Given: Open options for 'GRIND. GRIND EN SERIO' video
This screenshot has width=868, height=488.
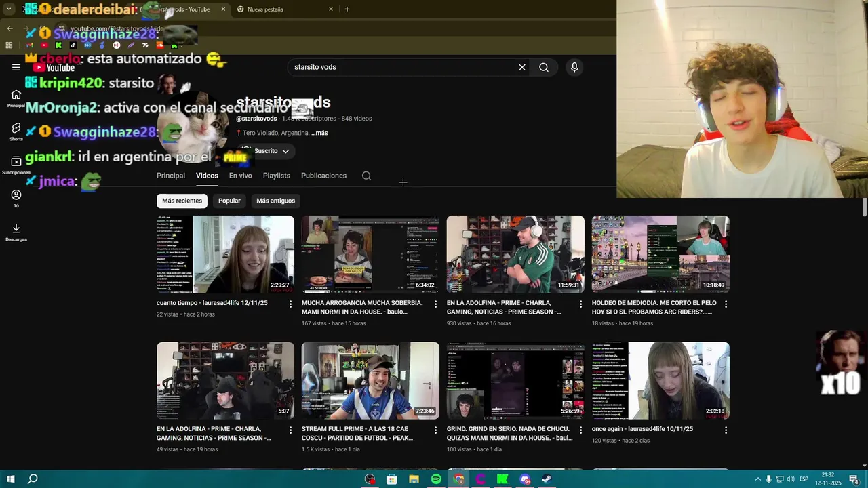Looking at the screenshot, I should 581,430.
